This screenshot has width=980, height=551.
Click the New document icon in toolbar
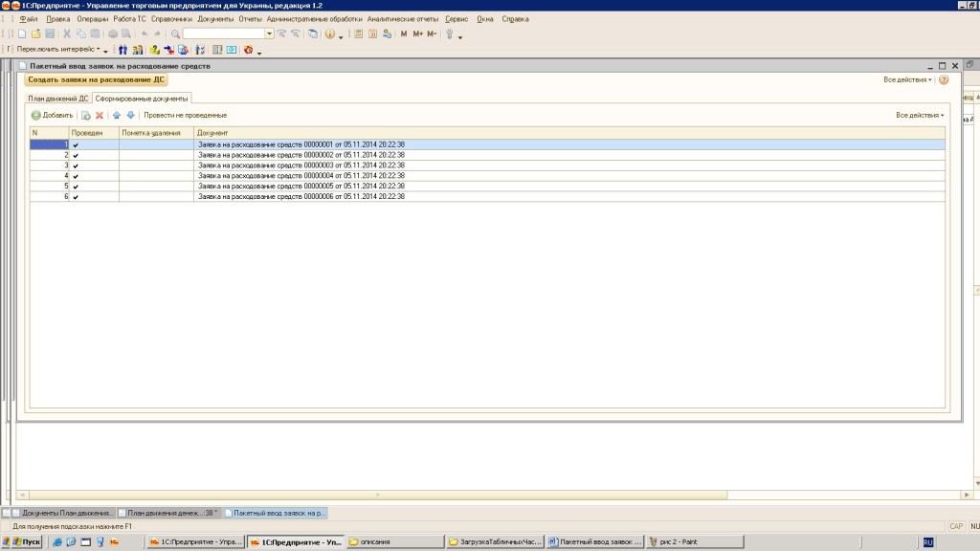click(22, 33)
